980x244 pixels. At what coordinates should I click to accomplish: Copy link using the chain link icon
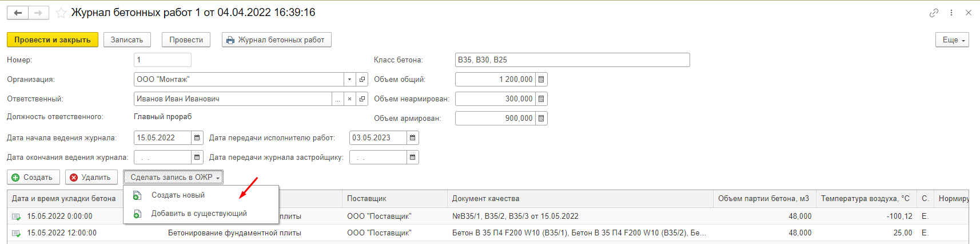click(x=934, y=13)
